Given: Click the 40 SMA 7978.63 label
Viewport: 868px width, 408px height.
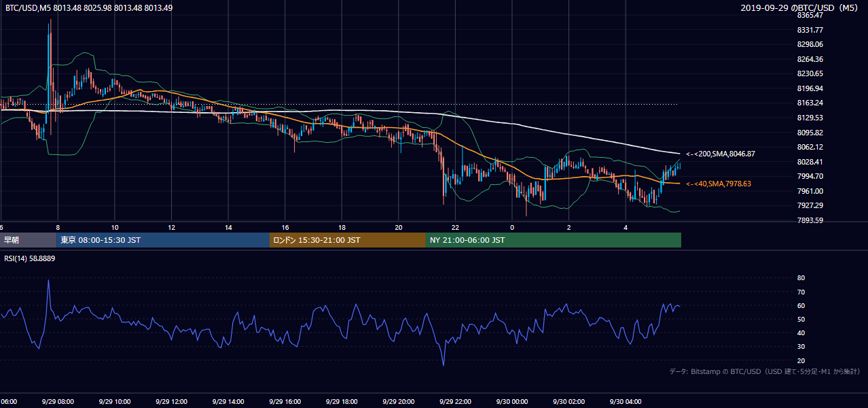Looking at the screenshot, I should pos(719,184).
